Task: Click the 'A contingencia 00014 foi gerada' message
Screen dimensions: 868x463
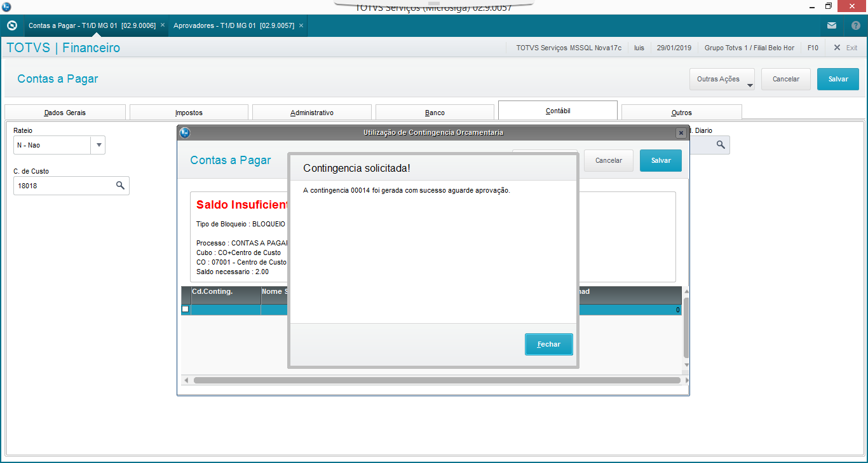Action: (x=407, y=190)
